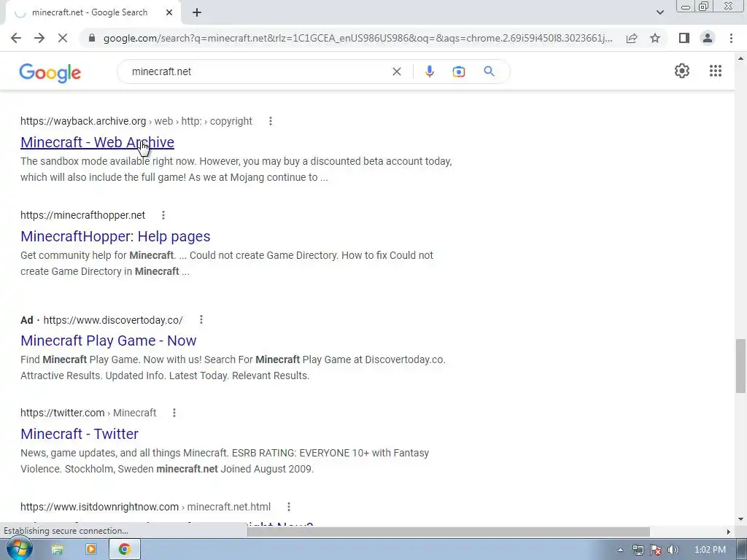Go back to the previous page
This screenshot has width=747, height=560.
16,38
